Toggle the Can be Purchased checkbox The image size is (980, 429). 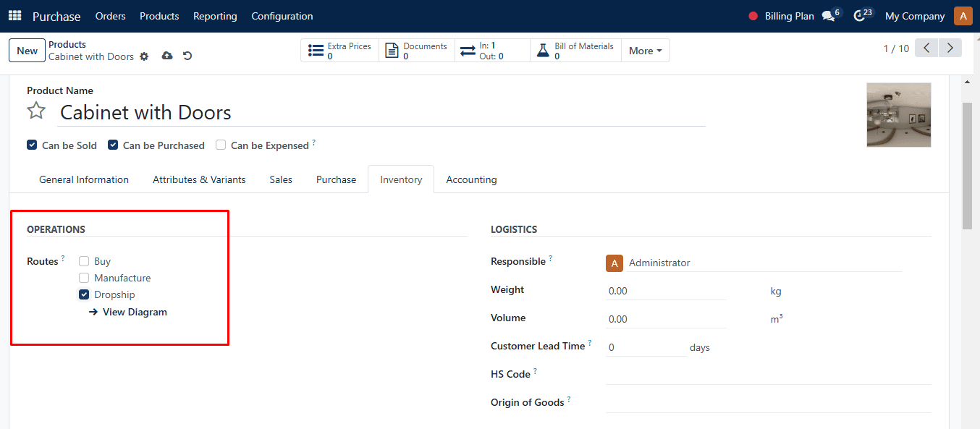[x=113, y=145]
